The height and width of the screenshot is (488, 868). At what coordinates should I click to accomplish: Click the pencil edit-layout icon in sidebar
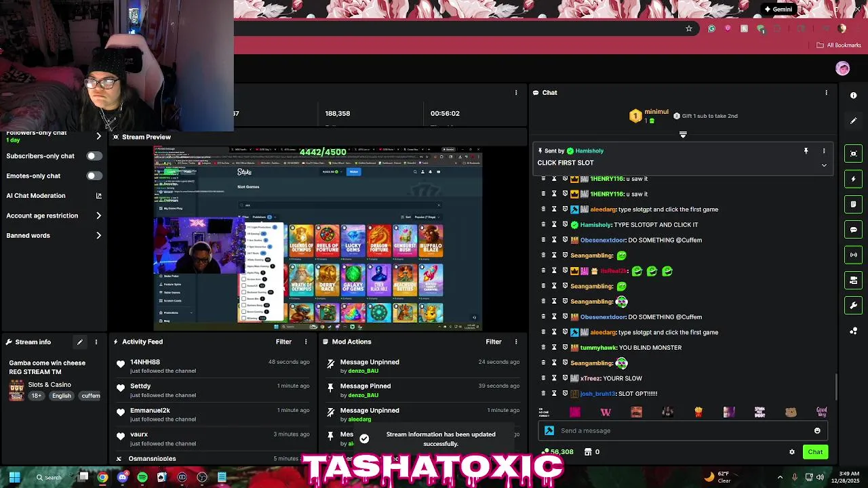click(x=854, y=121)
